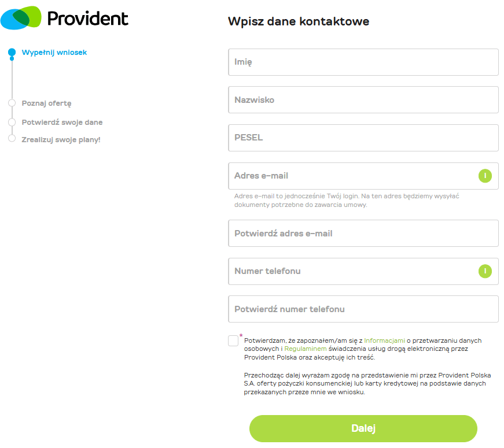Select the 'Potwierdź swoje dane' step label

click(x=62, y=123)
